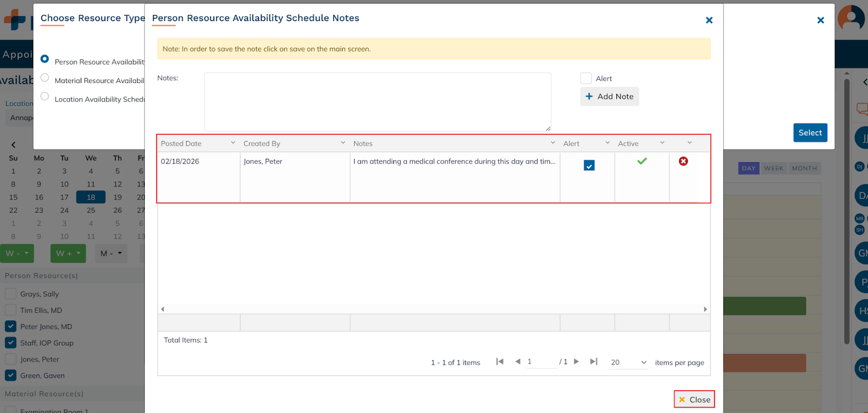
Task: Go to the next notes page
Action: (x=576, y=362)
